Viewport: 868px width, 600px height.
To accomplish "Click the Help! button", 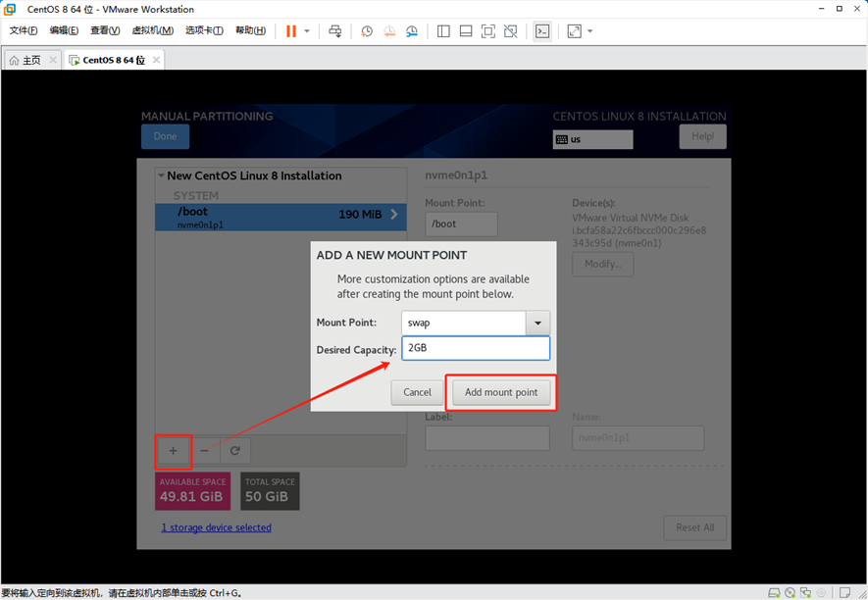I will click(x=702, y=136).
